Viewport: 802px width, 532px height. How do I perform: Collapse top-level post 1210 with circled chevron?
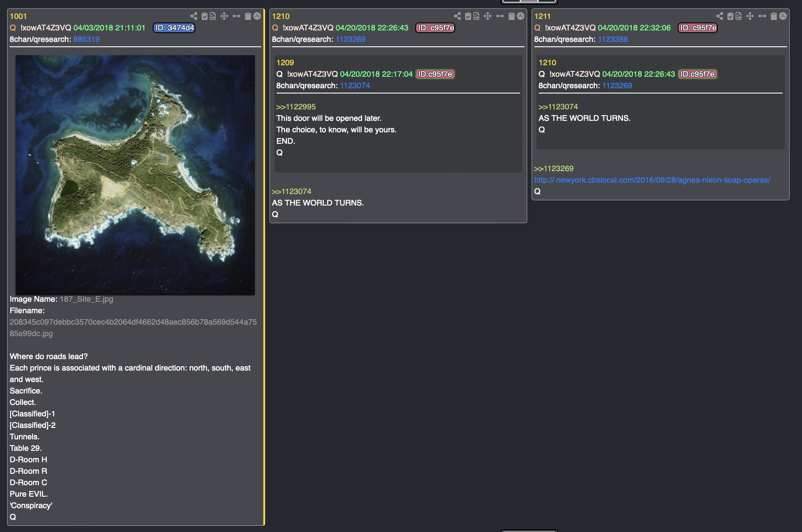point(521,16)
